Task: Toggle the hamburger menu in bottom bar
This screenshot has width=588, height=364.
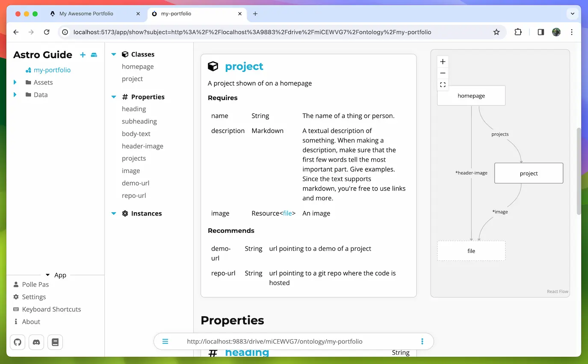Action: click(x=165, y=341)
